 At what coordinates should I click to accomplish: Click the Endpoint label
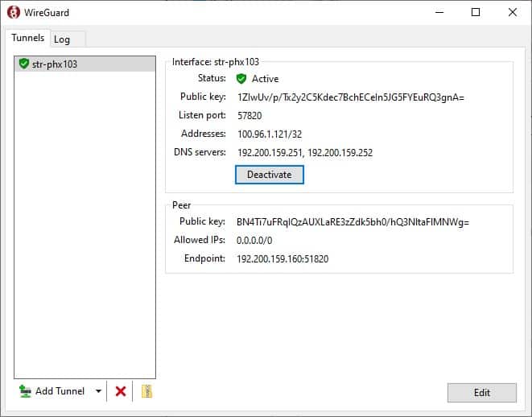click(204, 258)
